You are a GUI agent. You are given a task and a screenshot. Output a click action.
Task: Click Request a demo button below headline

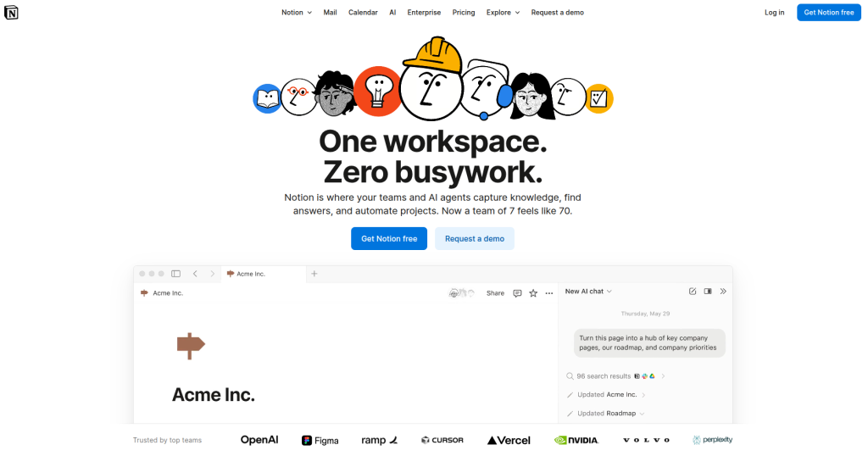tap(475, 238)
